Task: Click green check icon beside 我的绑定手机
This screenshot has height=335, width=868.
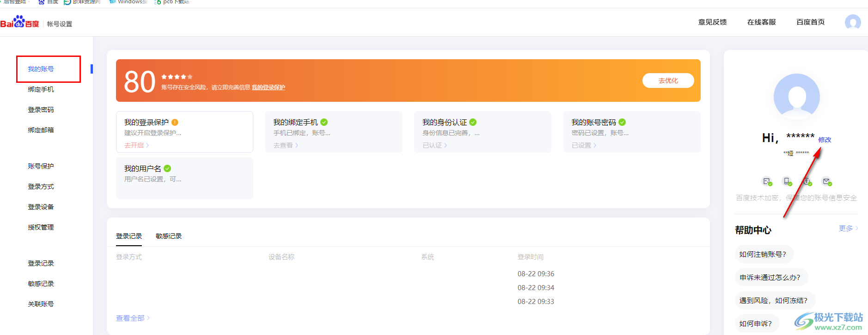Action: click(324, 122)
